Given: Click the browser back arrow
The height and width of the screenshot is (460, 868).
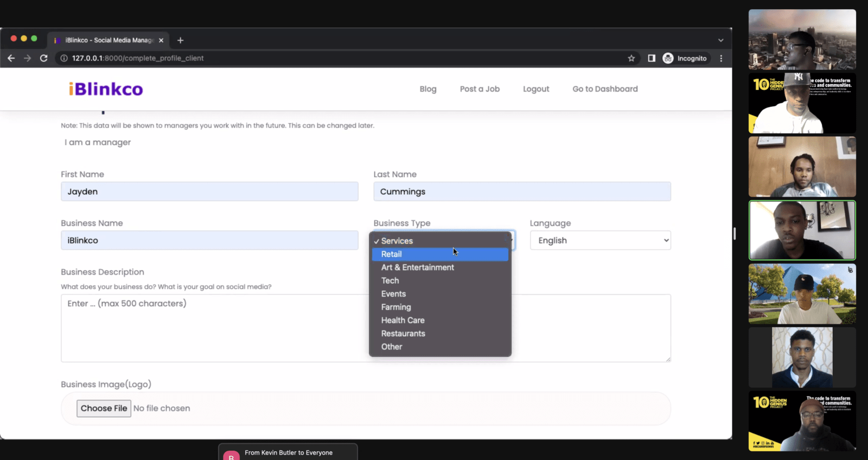Looking at the screenshot, I should (x=11, y=58).
